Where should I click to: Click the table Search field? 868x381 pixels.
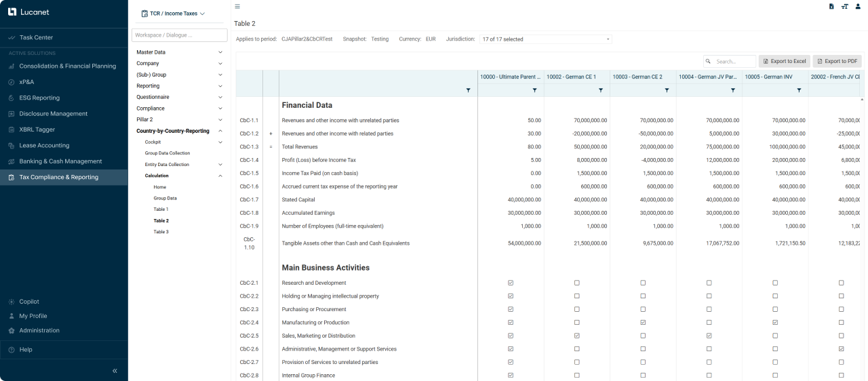tap(732, 61)
